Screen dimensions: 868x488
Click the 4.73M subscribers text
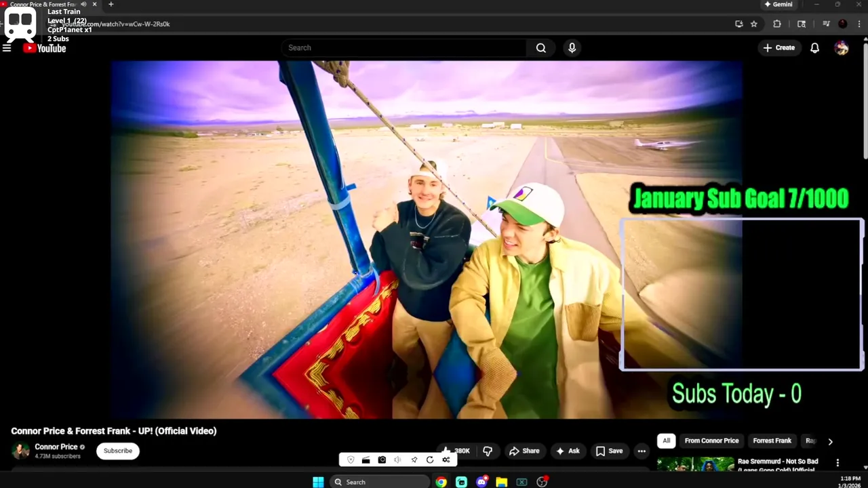58,456
